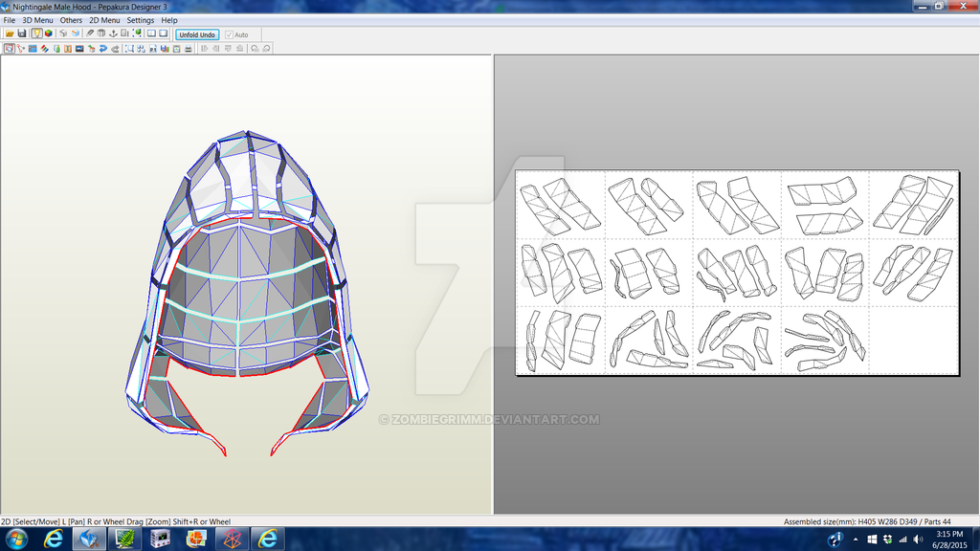Click the Pepakura Designer taskbar icon
The image size is (980, 551).
89,539
